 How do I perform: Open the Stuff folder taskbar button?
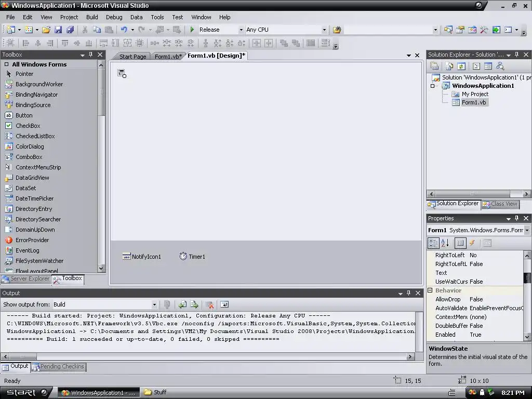tap(155, 393)
